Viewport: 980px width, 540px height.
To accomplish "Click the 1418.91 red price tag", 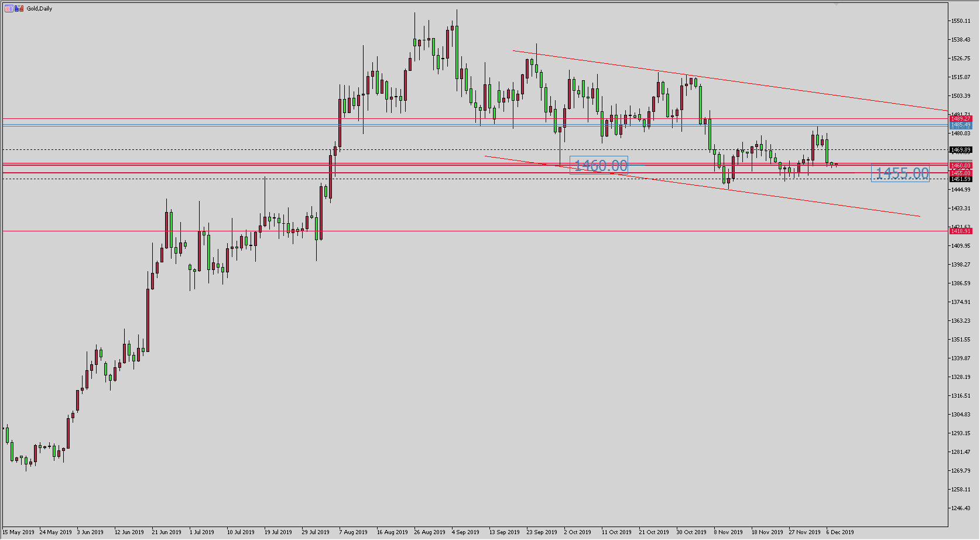I will [x=961, y=231].
